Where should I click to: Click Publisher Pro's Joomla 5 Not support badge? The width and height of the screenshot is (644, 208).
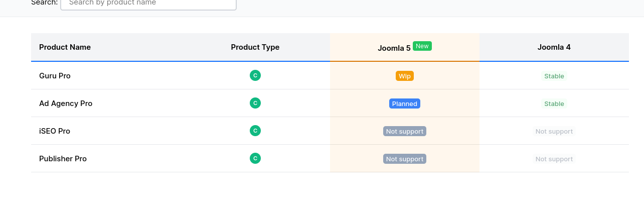(405, 159)
